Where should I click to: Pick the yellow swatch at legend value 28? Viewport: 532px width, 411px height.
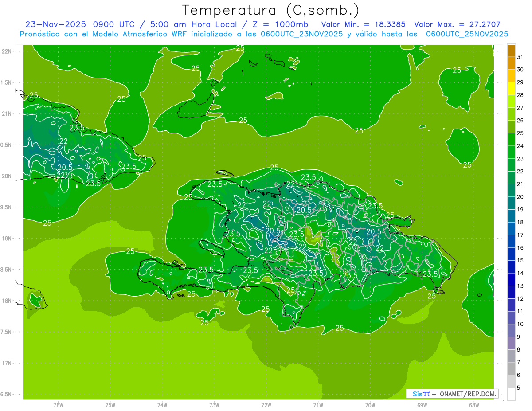point(511,89)
